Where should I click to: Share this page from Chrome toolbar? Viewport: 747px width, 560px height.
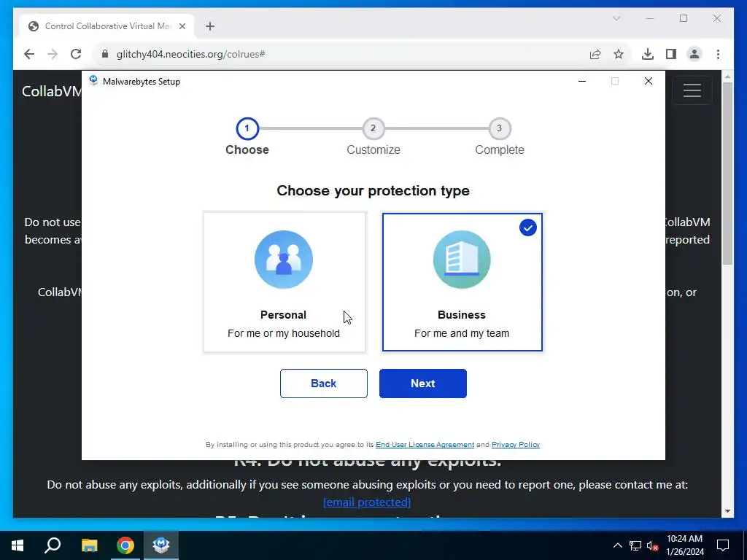pos(595,54)
